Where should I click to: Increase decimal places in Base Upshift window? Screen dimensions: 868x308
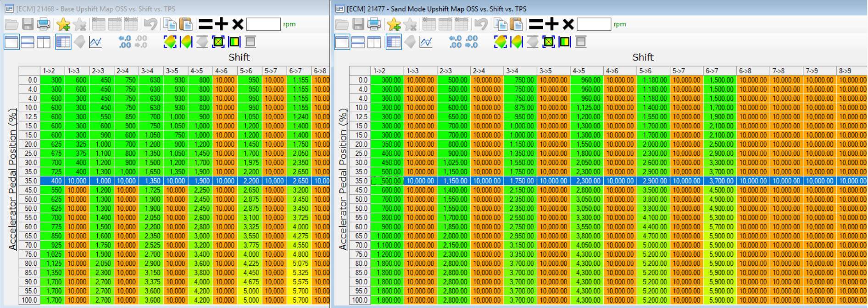tap(125, 42)
